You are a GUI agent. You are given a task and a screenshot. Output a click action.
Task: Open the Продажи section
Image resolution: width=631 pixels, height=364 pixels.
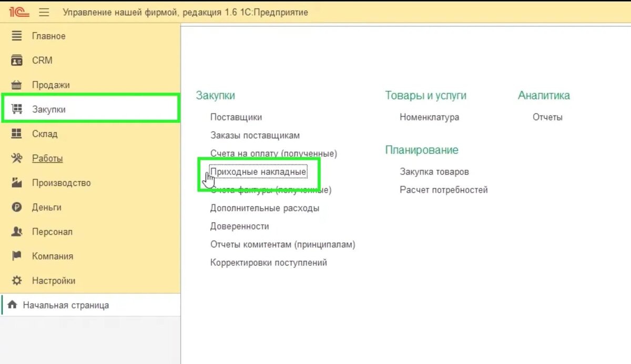point(51,85)
